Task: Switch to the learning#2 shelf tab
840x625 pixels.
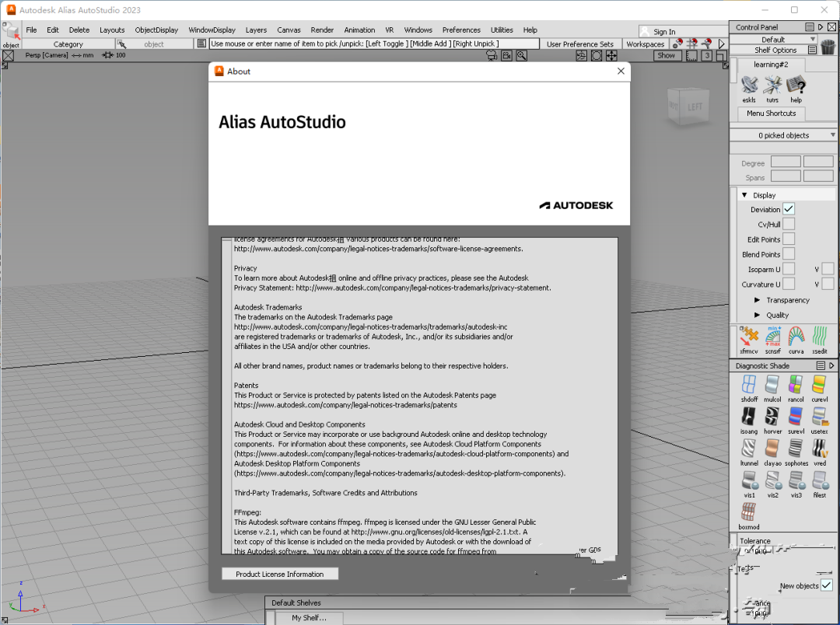Action: click(771, 65)
